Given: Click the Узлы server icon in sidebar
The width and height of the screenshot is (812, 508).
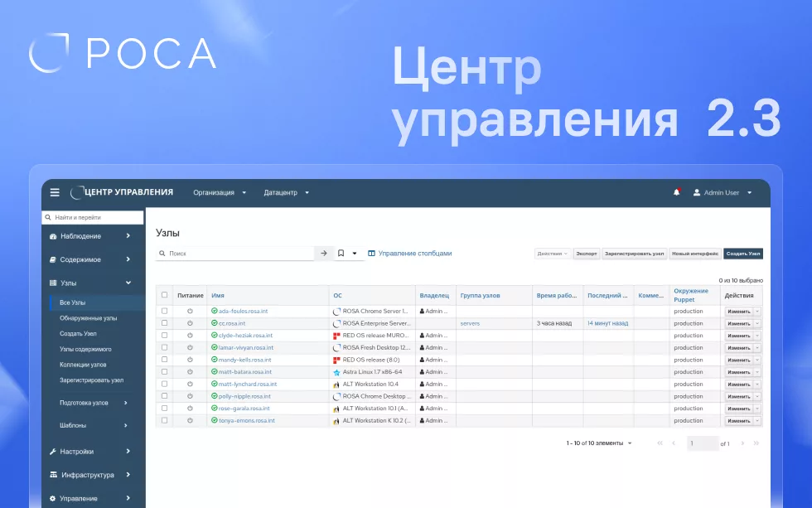Looking at the screenshot, I should (x=53, y=283).
